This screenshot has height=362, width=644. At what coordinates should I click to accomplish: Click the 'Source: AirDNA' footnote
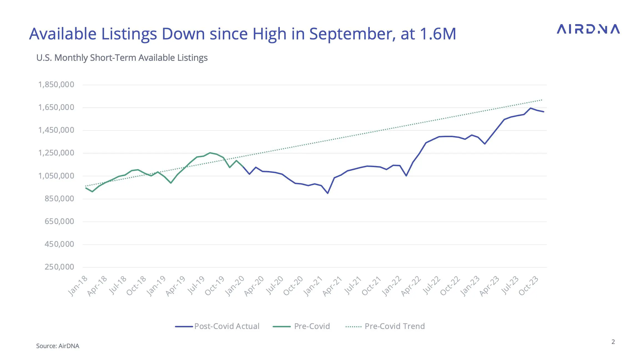[58, 346]
